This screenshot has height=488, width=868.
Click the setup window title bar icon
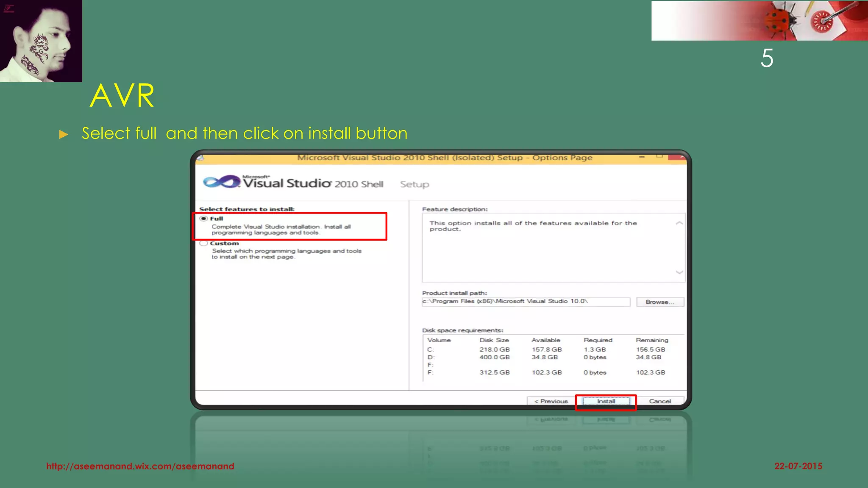click(x=201, y=158)
